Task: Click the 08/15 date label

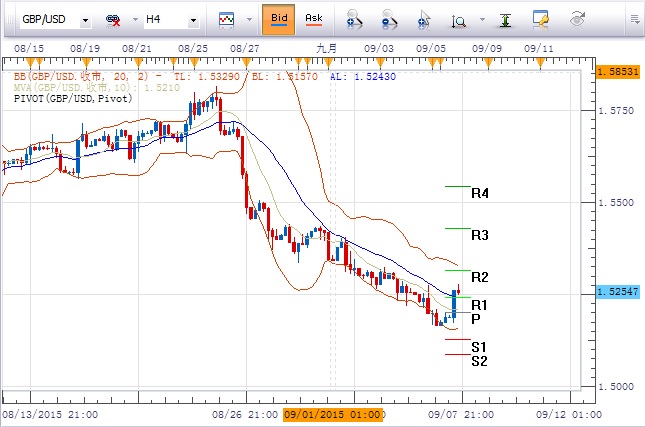Action: tap(29, 49)
